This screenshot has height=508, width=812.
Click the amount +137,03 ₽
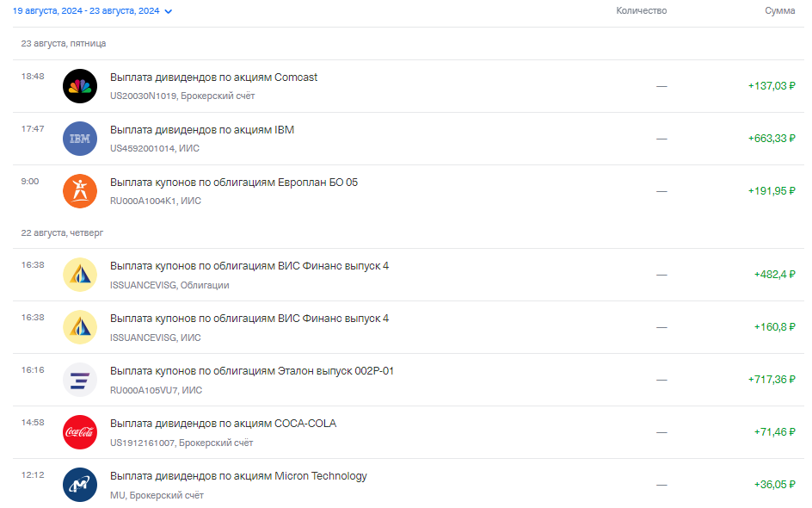click(772, 86)
